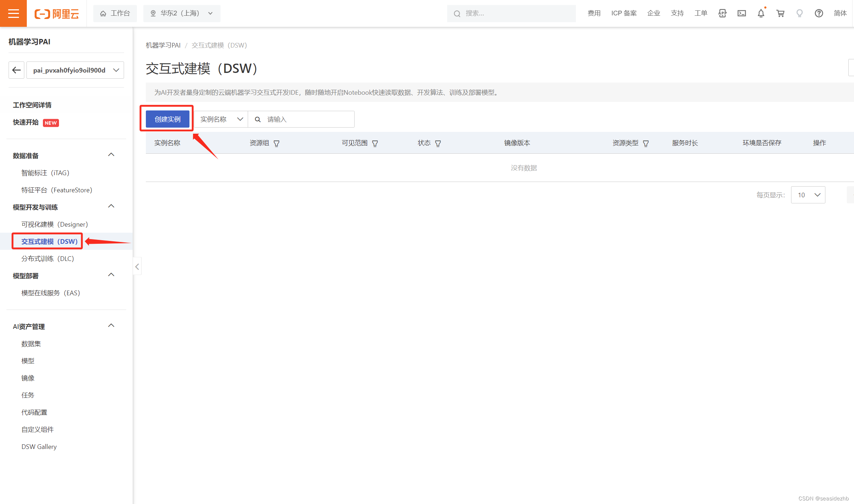Viewport: 854px width, 504px height.
Task: Click the help question mark icon
Action: pyautogui.click(x=819, y=13)
